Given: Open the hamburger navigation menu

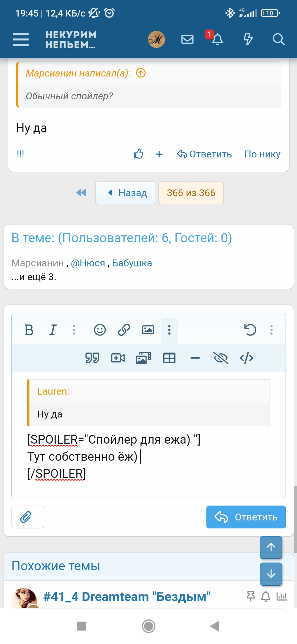Looking at the screenshot, I should click(x=21, y=39).
